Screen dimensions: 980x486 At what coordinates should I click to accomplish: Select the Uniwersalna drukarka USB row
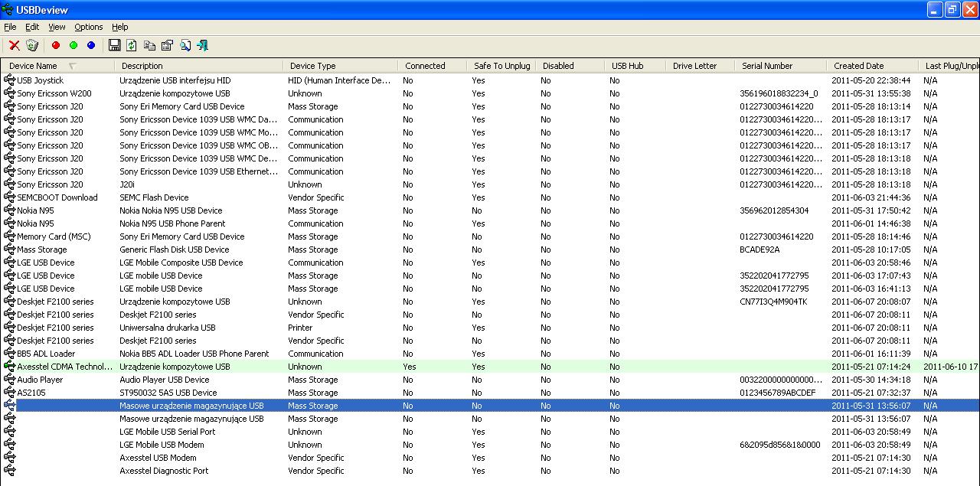coord(490,328)
